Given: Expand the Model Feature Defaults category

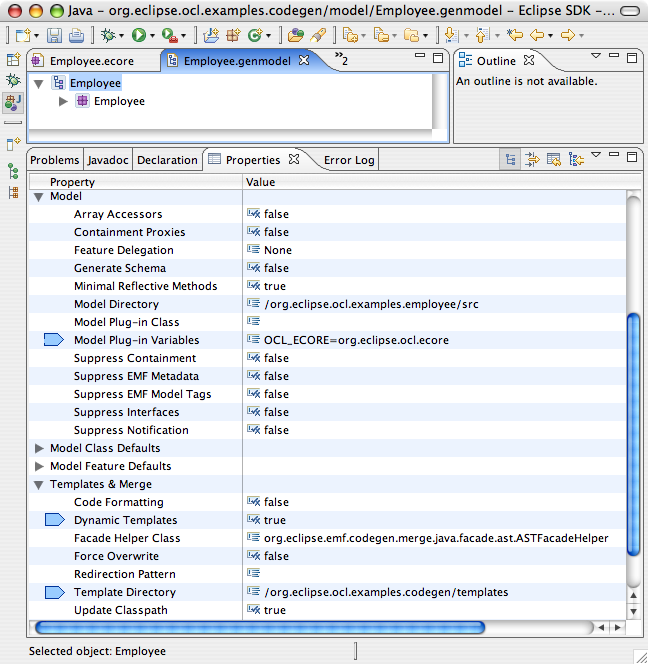Looking at the screenshot, I should tap(39, 466).
